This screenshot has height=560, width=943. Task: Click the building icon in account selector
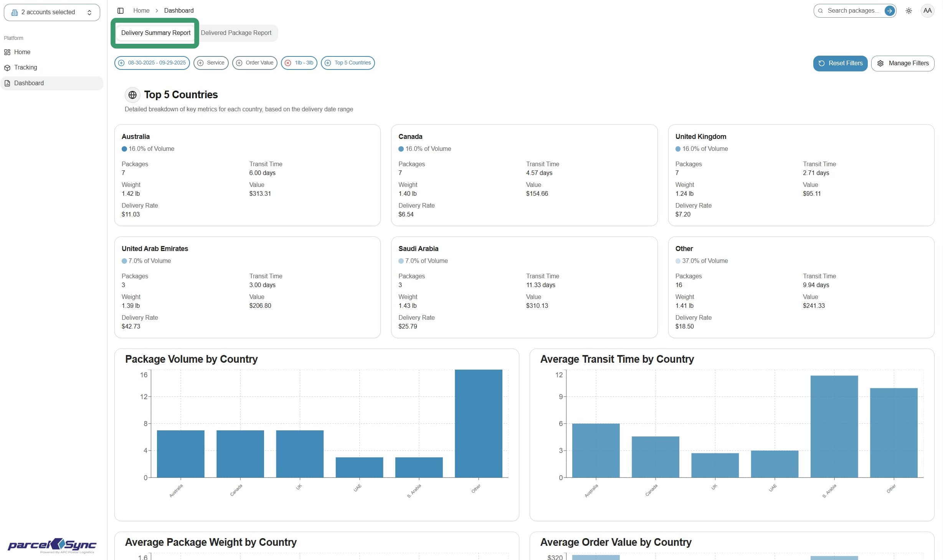tap(15, 13)
